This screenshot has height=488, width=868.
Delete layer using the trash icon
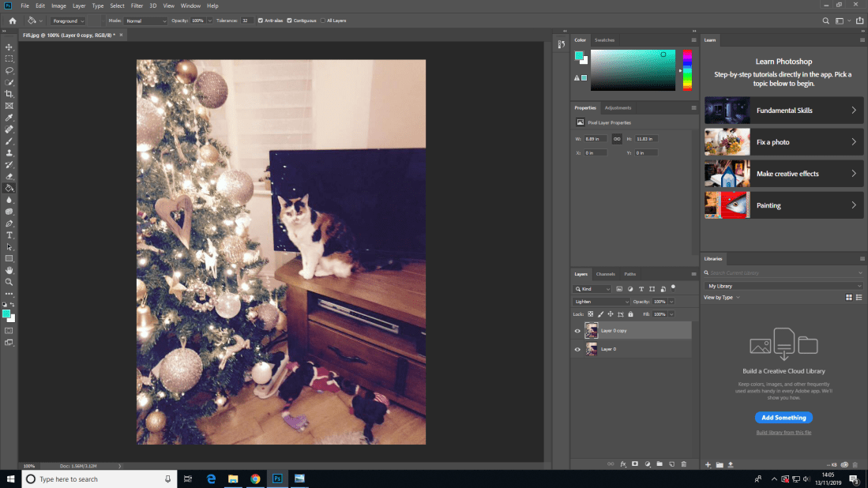point(683,464)
